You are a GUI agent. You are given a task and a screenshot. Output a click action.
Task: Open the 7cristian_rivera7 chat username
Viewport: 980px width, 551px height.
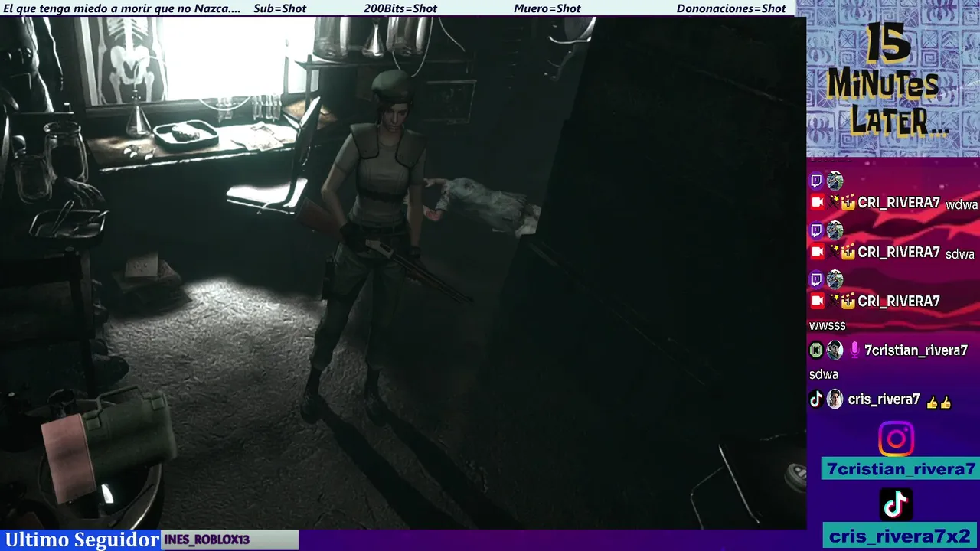916,350
